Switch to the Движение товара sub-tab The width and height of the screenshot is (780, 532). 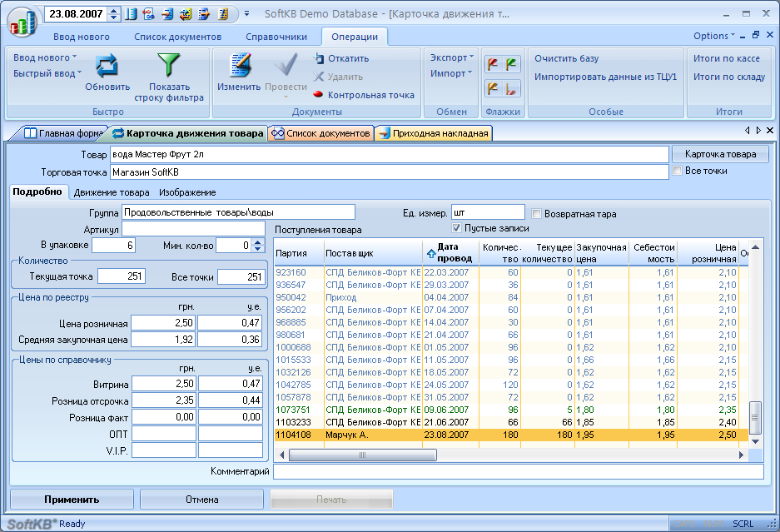pos(112,192)
